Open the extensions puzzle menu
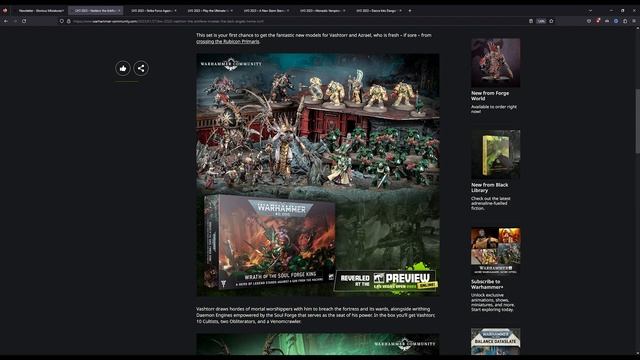Screen dimensions: 640x360 tap(625, 21)
